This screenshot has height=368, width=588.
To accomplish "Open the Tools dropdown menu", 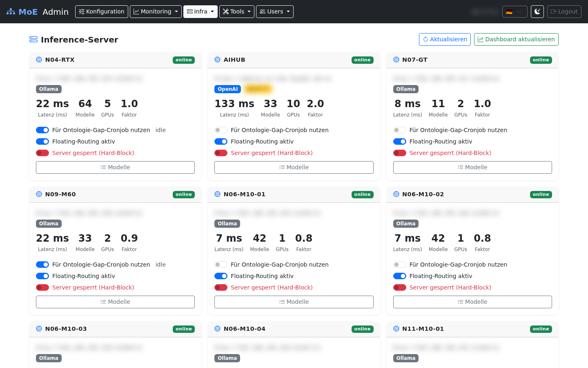I will 237,11.
